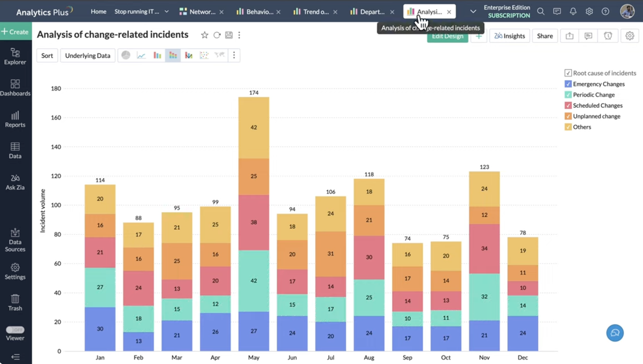This screenshot has width=643, height=364.
Task: Toggle the Viewer mode switch
Action: pos(15,330)
